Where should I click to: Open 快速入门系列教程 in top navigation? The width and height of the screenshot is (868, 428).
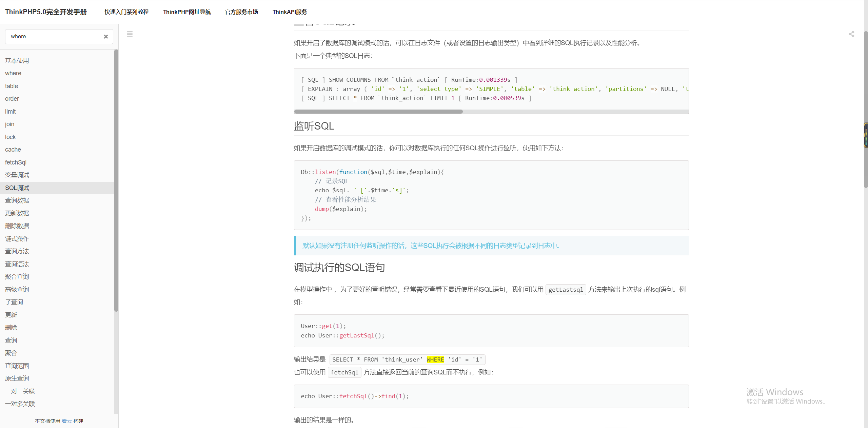[126, 12]
